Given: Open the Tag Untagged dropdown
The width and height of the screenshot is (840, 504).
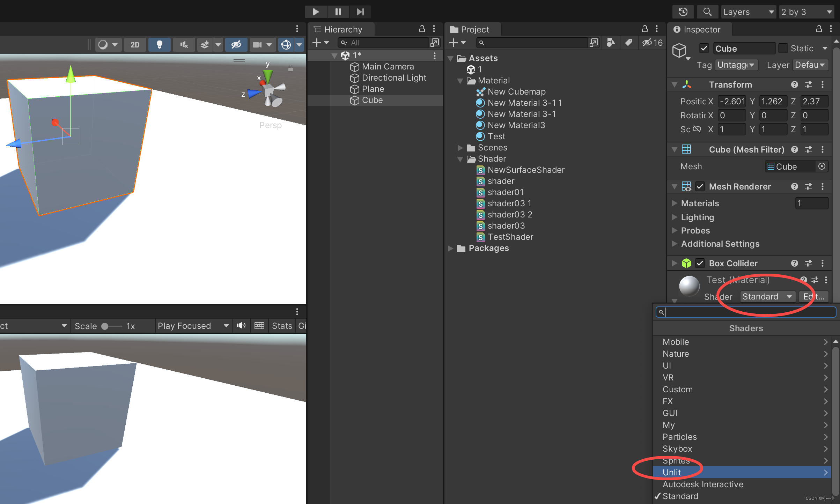Looking at the screenshot, I should click(x=736, y=65).
